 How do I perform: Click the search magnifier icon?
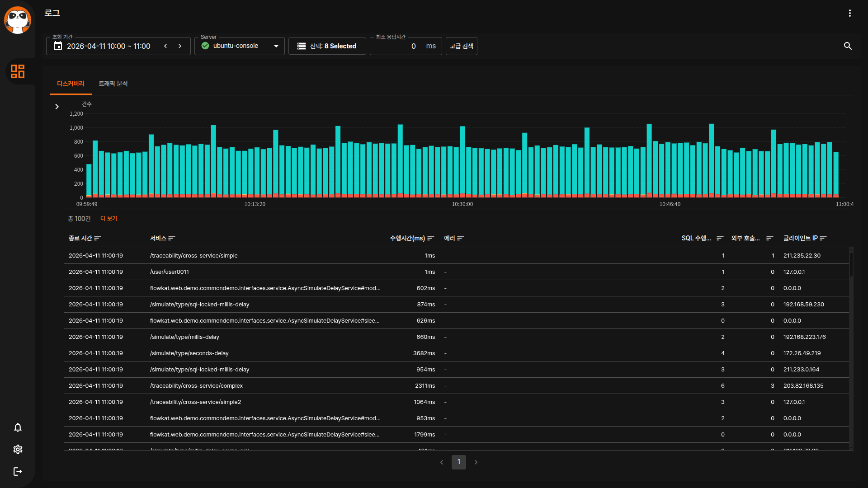click(x=848, y=46)
